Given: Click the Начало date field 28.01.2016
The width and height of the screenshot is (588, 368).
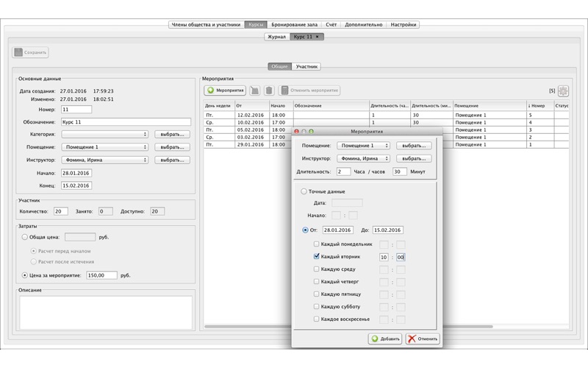Looking at the screenshot, I should pyautogui.click(x=76, y=173).
